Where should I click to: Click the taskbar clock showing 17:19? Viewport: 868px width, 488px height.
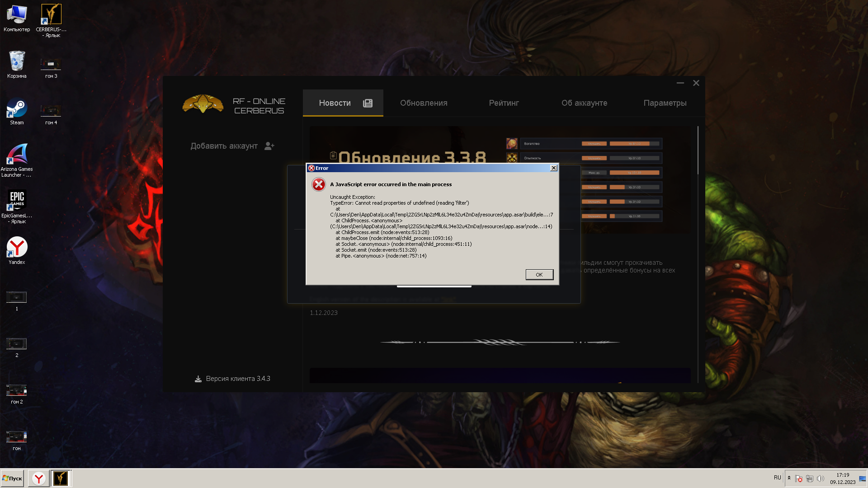(x=843, y=479)
